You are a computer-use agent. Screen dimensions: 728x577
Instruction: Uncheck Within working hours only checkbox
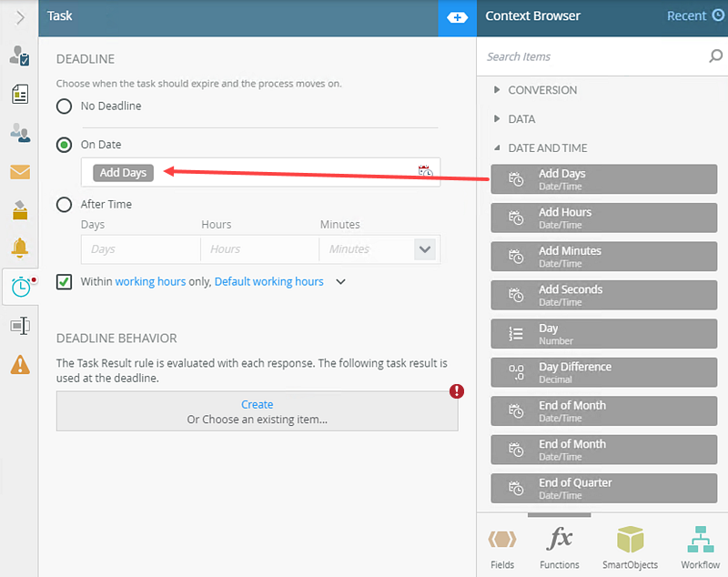coord(65,282)
